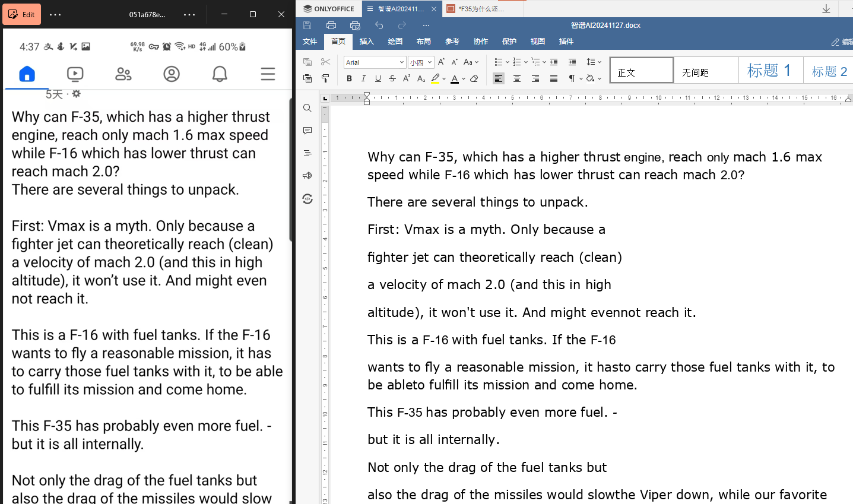Align text left
853x504 pixels.
(499, 78)
